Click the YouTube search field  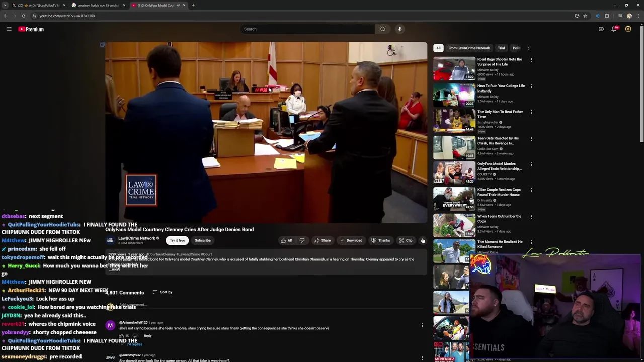point(307,29)
